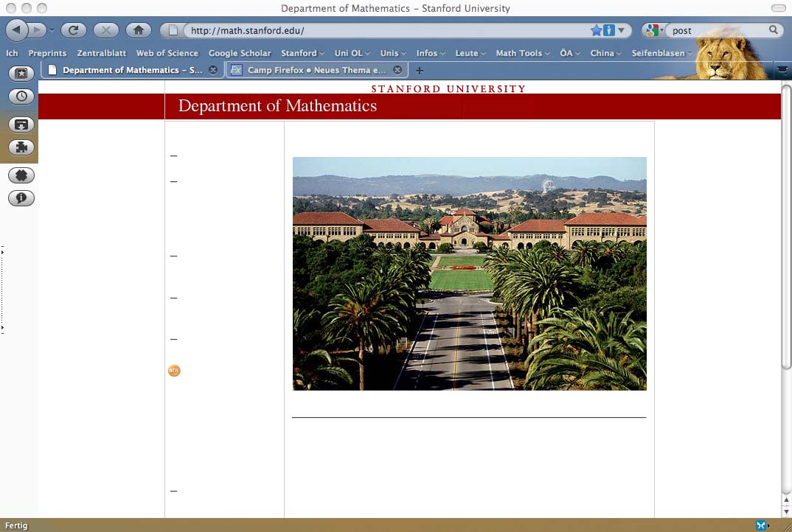Bookmark this page with the star icon
The height and width of the screenshot is (532, 792).
596,30
